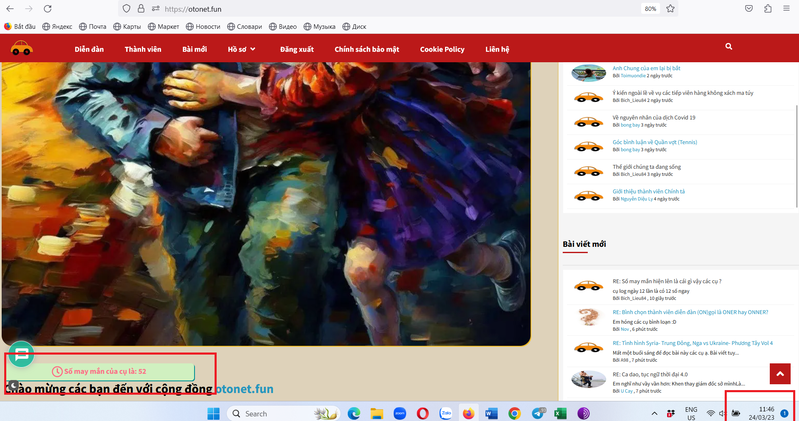This screenshot has height=421, width=799.
Task: Open Excel from the taskbar
Action: point(561,413)
